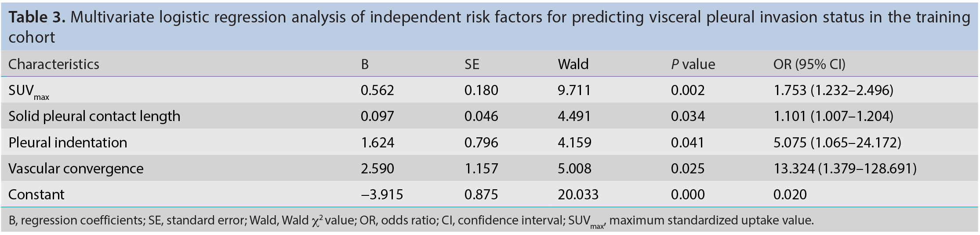Click the B column header
980x235 pixels.
[x=365, y=64]
